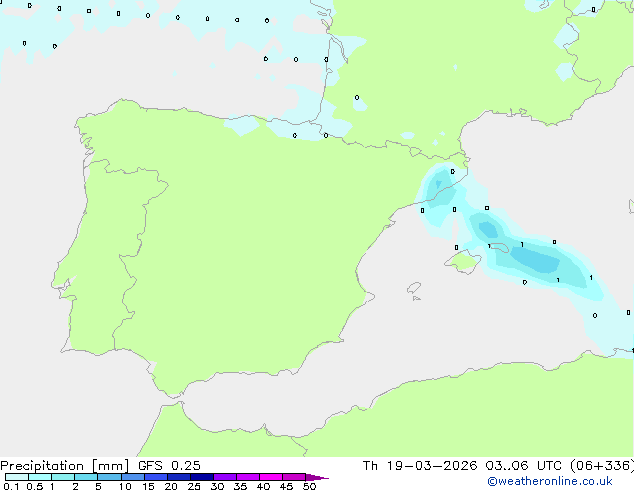Select the 40–45 mm magenta legend swatch
The height and width of the screenshot is (490, 634).
[x=271, y=477]
